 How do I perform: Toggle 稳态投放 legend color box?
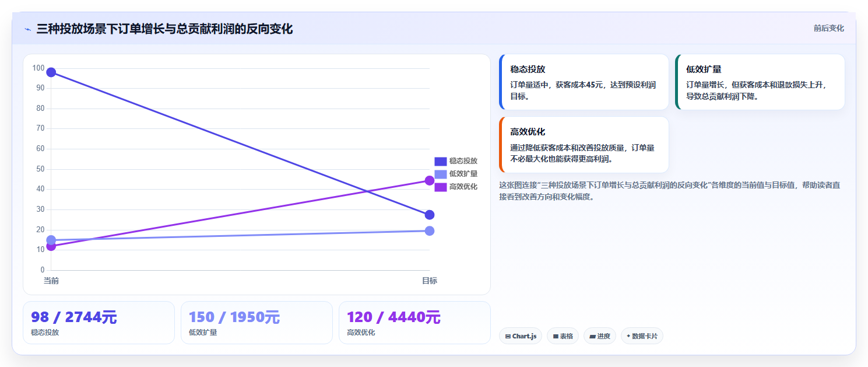click(x=441, y=161)
